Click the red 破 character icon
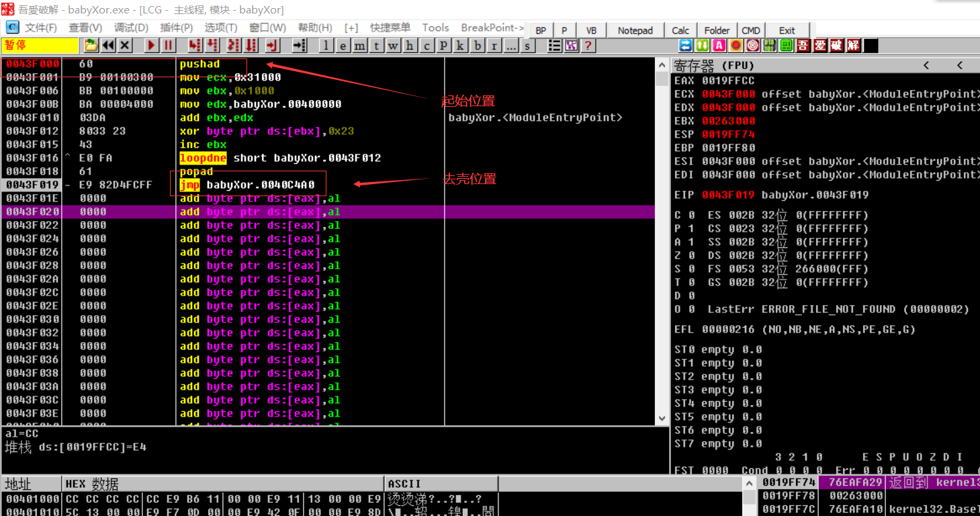Screen dimensions: 980x516 click(x=837, y=46)
